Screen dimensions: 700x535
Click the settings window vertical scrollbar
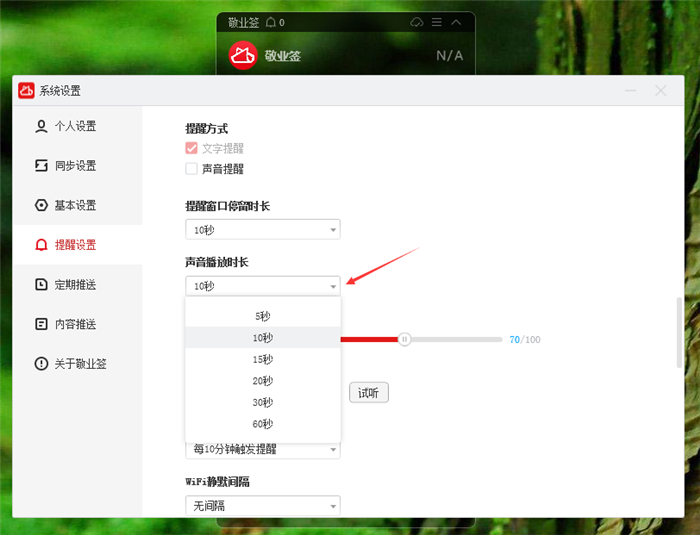coord(679,332)
